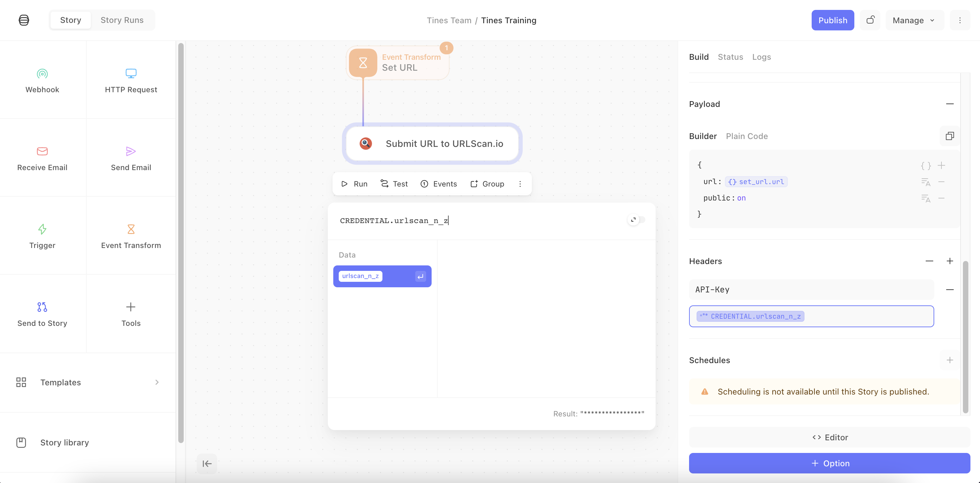The image size is (980, 483).
Task: Open the Manage dropdown
Action: coord(914,20)
